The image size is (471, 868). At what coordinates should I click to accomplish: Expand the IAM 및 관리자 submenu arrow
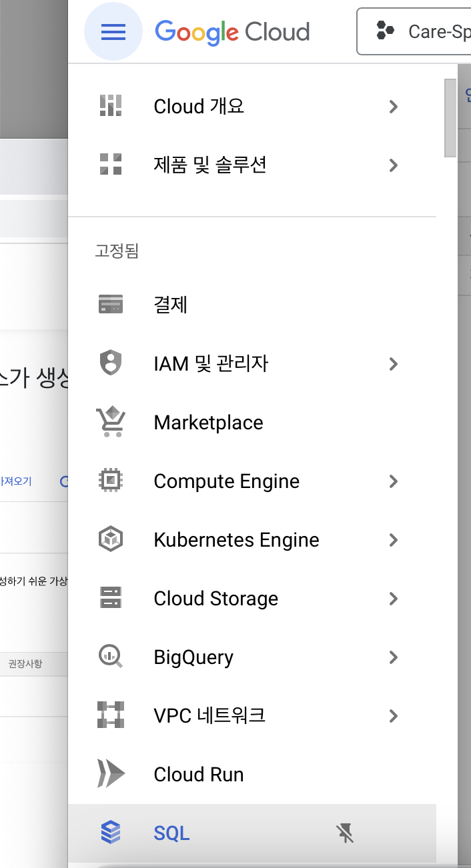tap(393, 363)
